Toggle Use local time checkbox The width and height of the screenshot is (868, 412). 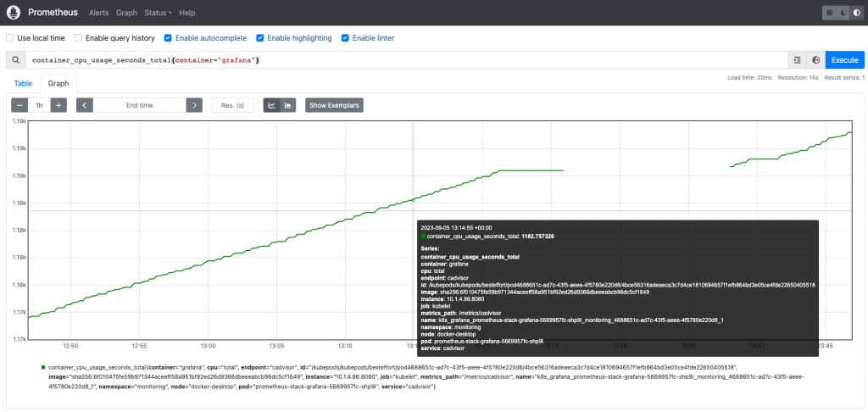click(x=9, y=38)
